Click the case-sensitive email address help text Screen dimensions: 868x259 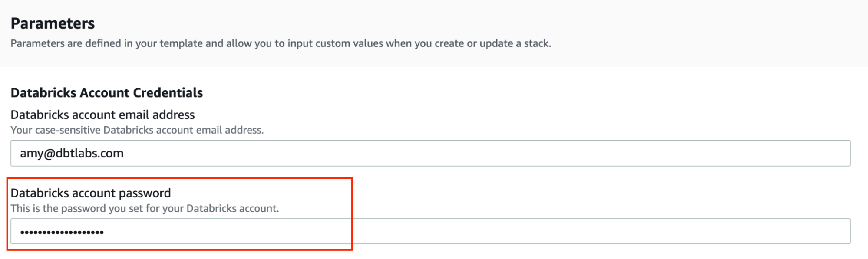tap(137, 130)
